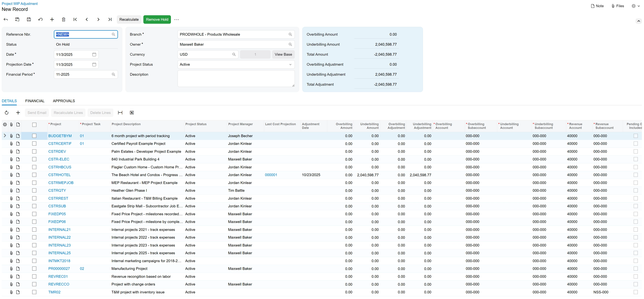Viewport: 644px width, 299px height.
Task: Open the APPROVALS tab
Action: click(x=64, y=101)
